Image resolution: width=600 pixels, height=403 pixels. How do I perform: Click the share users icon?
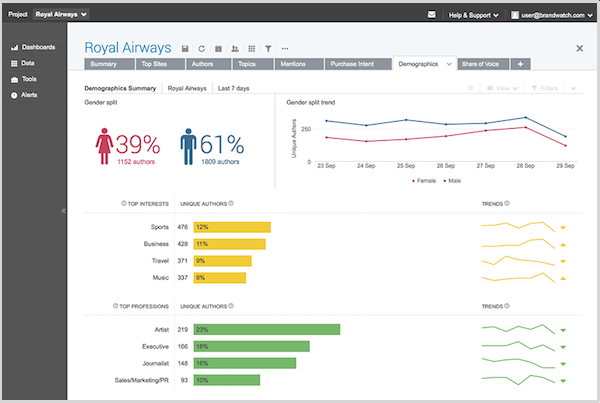pos(235,49)
